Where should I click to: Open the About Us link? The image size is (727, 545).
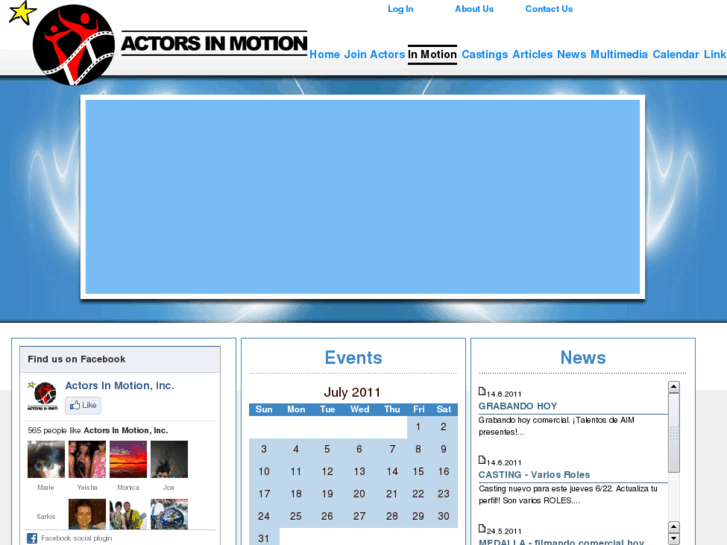474,9
